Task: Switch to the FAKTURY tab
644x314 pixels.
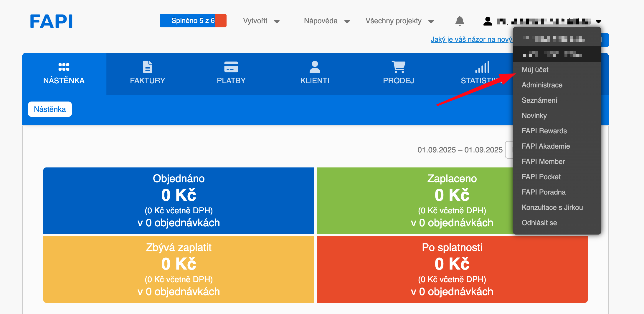Action: (x=148, y=74)
